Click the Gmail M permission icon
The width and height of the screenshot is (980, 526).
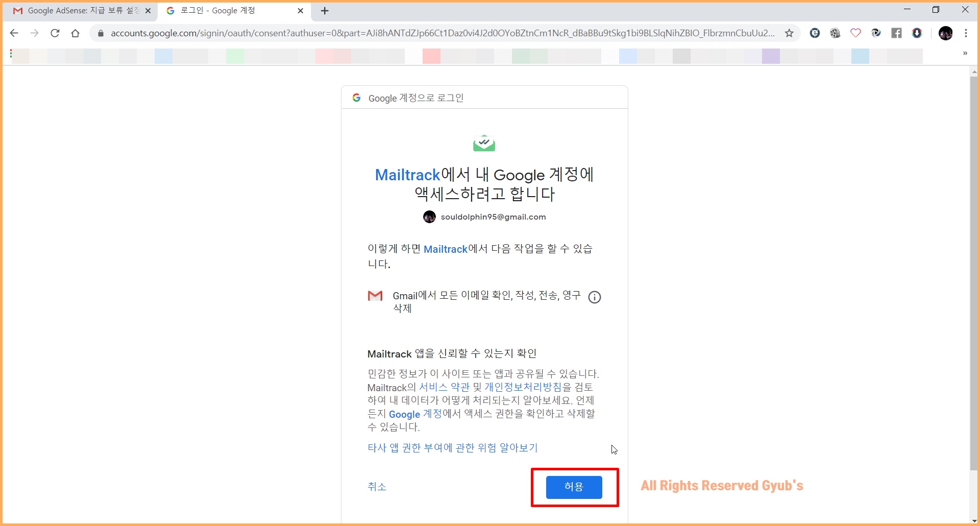click(375, 296)
